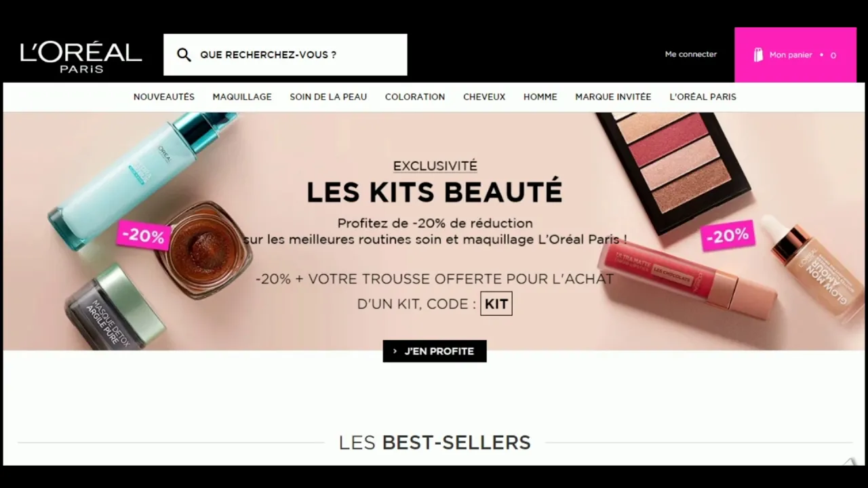The width and height of the screenshot is (868, 488).
Task: Go to the L'Oréal Paris logo home
Action: click(x=81, y=57)
